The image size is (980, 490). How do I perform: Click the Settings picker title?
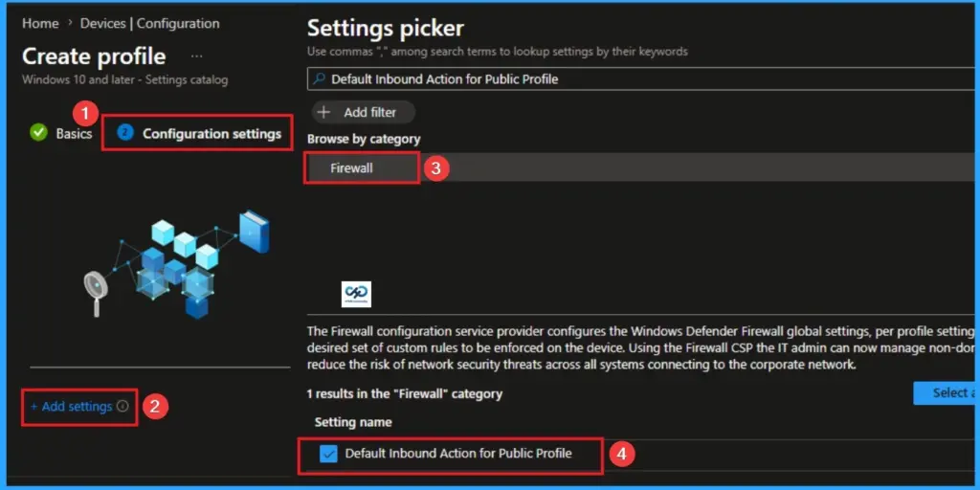click(x=386, y=28)
